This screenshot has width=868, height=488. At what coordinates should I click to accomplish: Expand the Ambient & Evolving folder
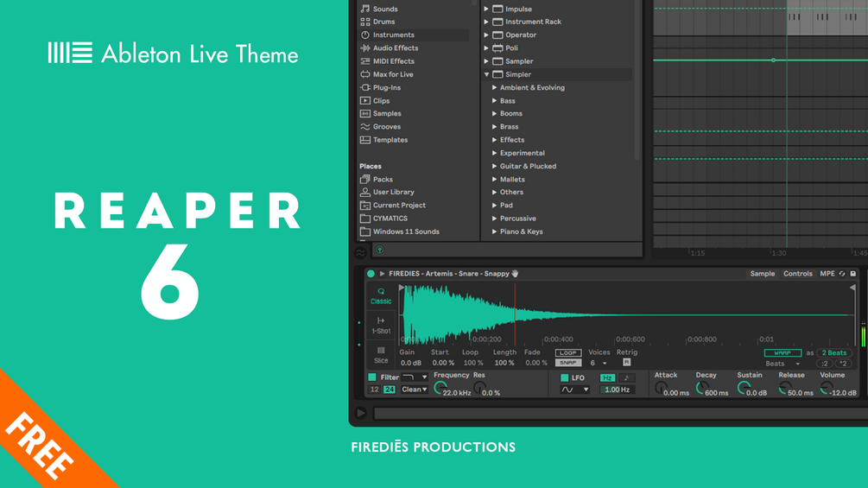(494, 88)
